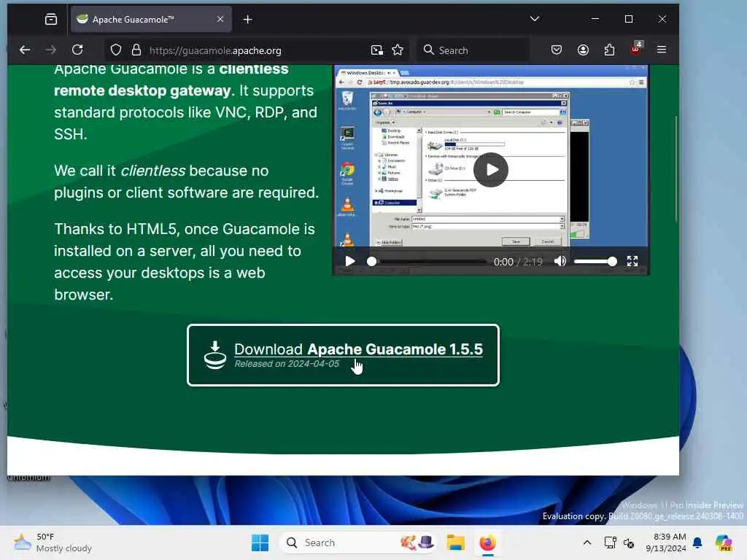The width and height of the screenshot is (747, 560).
Task: Open the Extensions puzzle icon
Action: click(x=609, y=50)
